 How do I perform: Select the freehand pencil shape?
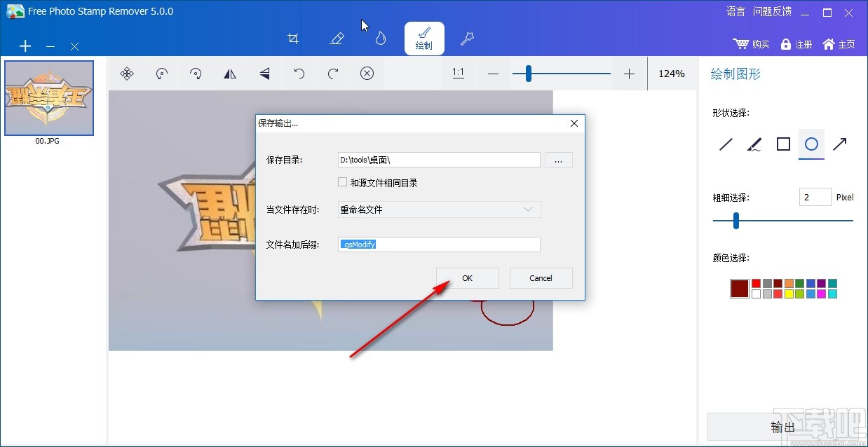point(754,144)
